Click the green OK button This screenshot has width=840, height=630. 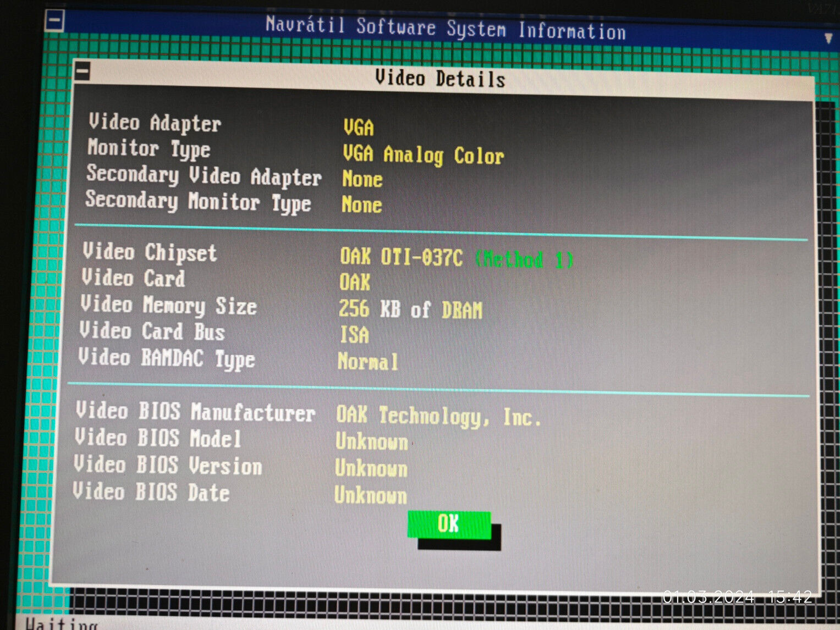(x=449, y=524)
